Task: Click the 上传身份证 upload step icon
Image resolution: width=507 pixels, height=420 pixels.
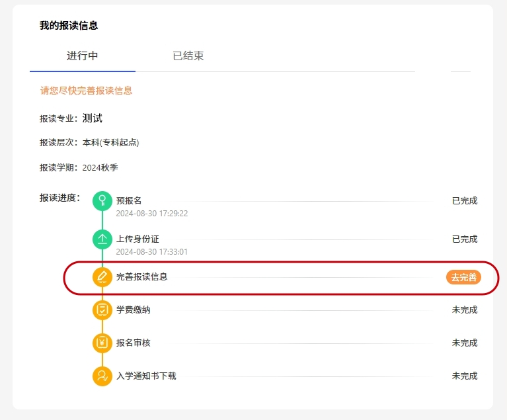Action: coord(102,239)
